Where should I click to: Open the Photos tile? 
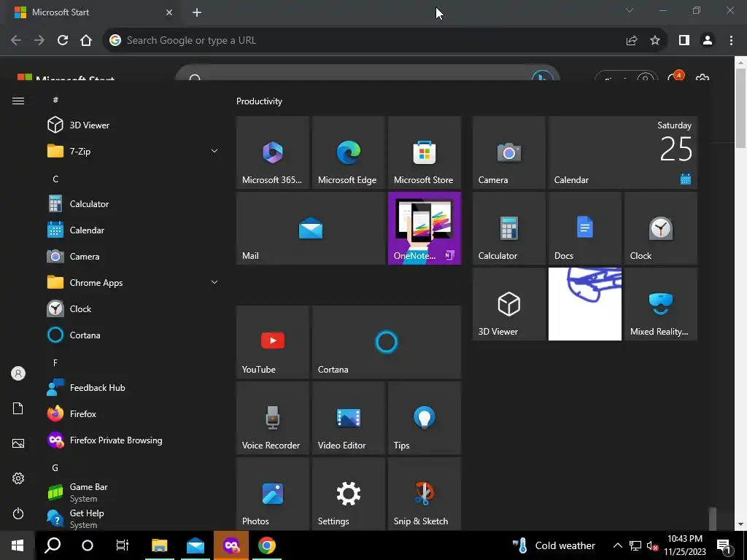coord(273,494)
